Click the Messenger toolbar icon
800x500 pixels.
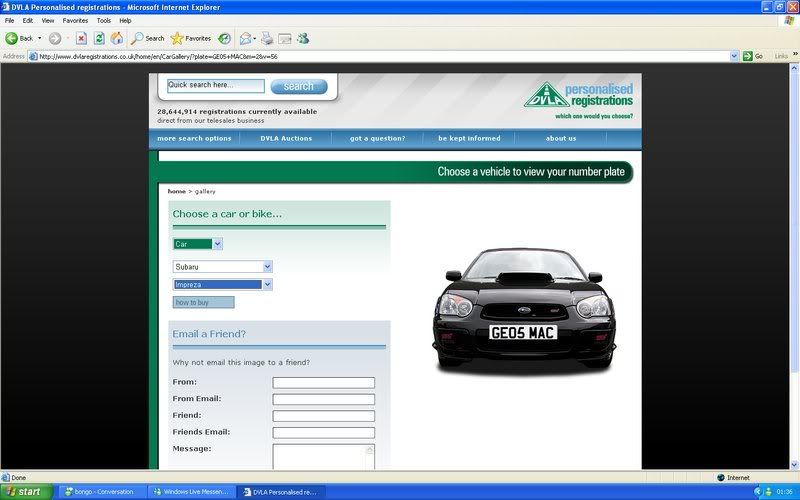tap(303, 38)
